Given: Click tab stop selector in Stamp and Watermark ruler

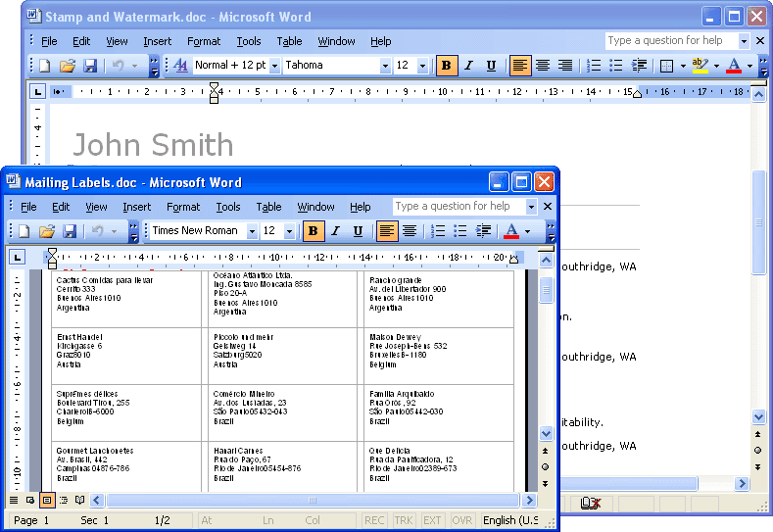Looking at the screenshot, I should click(x=37, y=92).
